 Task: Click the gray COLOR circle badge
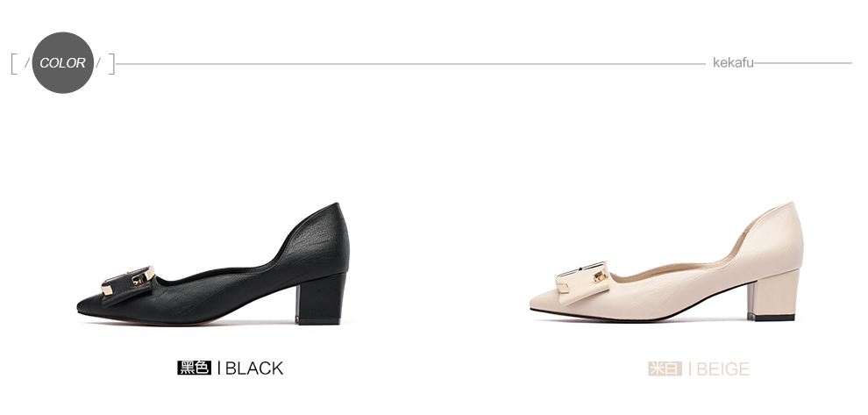point(62,62)
